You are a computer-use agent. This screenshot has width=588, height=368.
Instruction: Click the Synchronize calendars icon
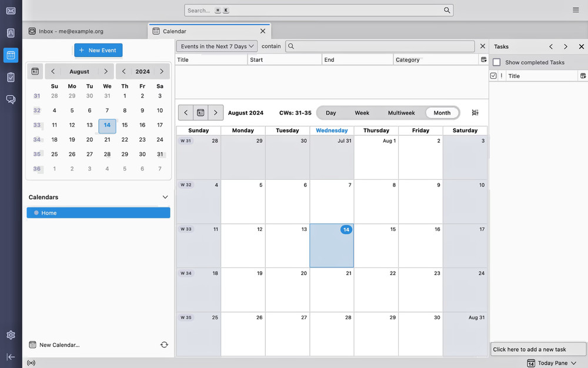tap(165, 344)
